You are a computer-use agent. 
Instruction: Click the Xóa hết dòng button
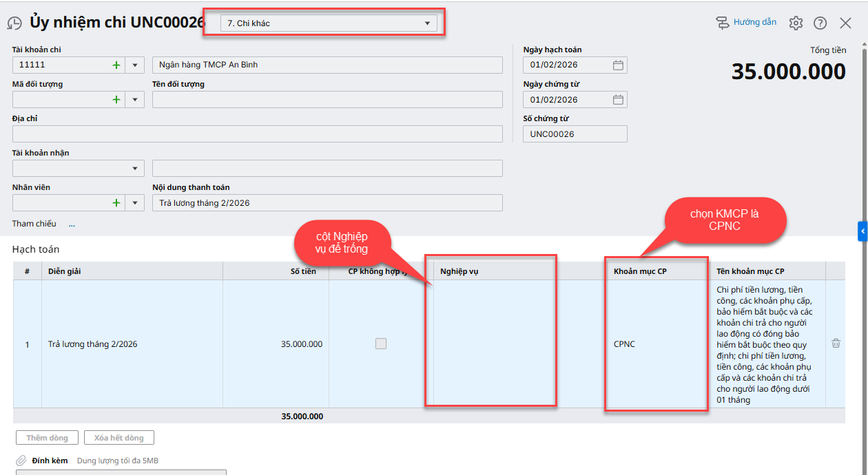coord(118,438)
